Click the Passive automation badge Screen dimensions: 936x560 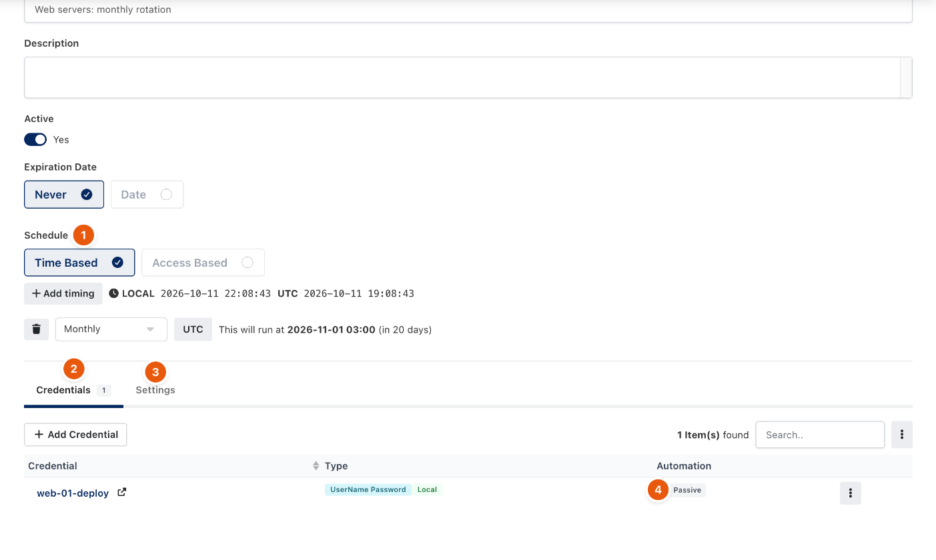point(687,490)
